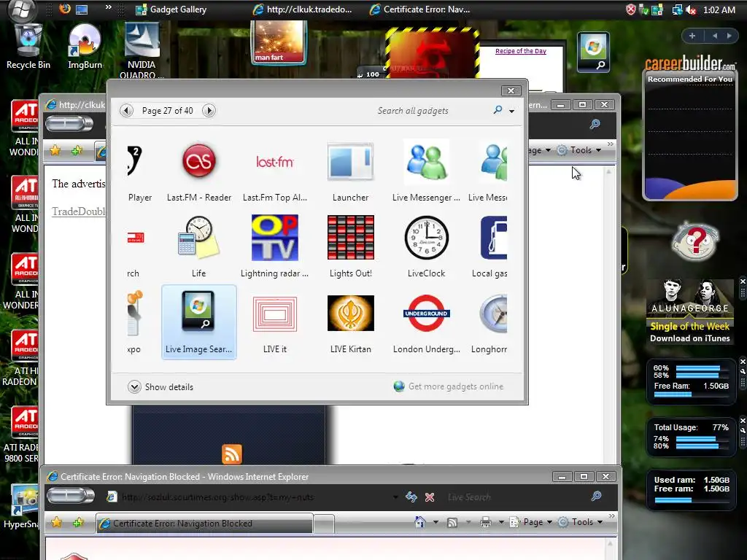Viewport: 747px width, 560px height.
Task: Go to previous gadget gallery page
Action: pyautogui.click(x=126, y=111)
